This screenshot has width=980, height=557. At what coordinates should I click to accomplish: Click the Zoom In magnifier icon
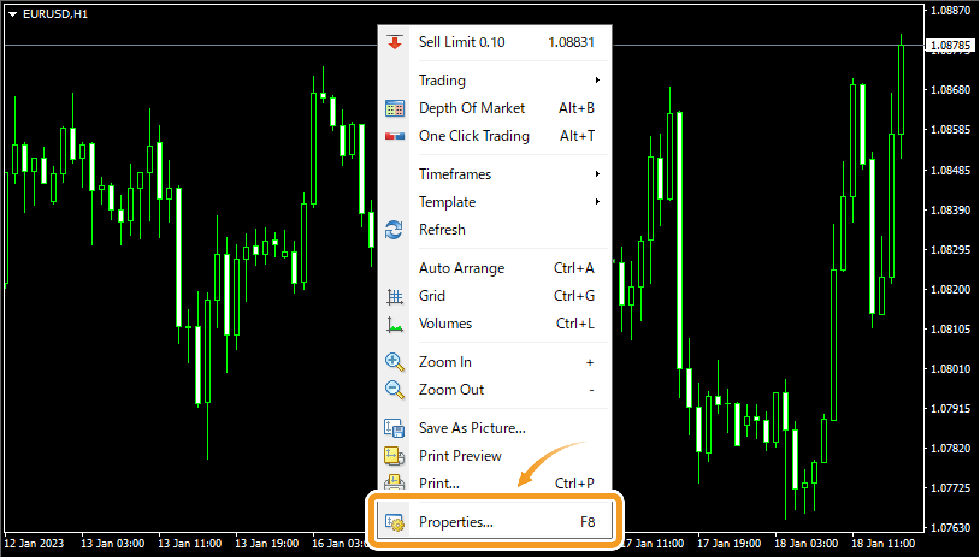[x=394, y=362]
